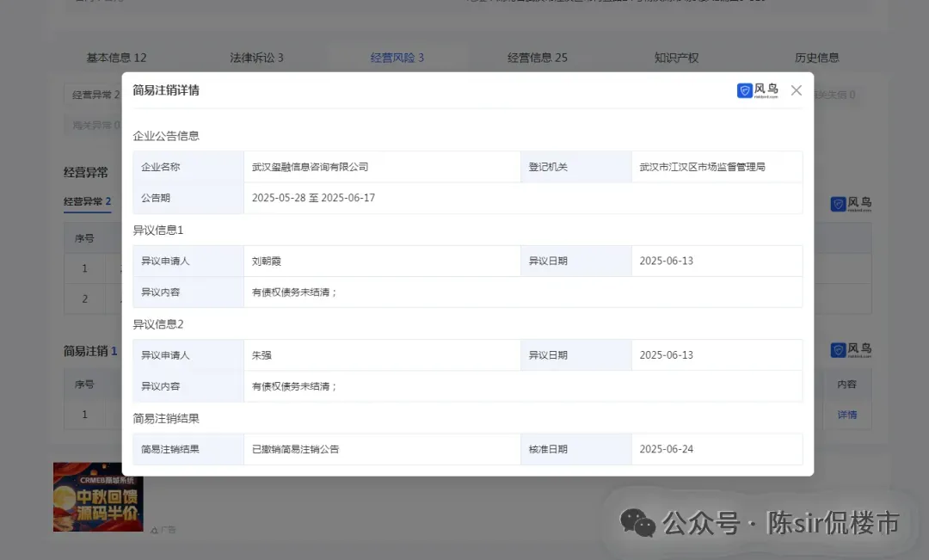Click the 内容 column header
The image size is (929, 560).
[846, 384]
